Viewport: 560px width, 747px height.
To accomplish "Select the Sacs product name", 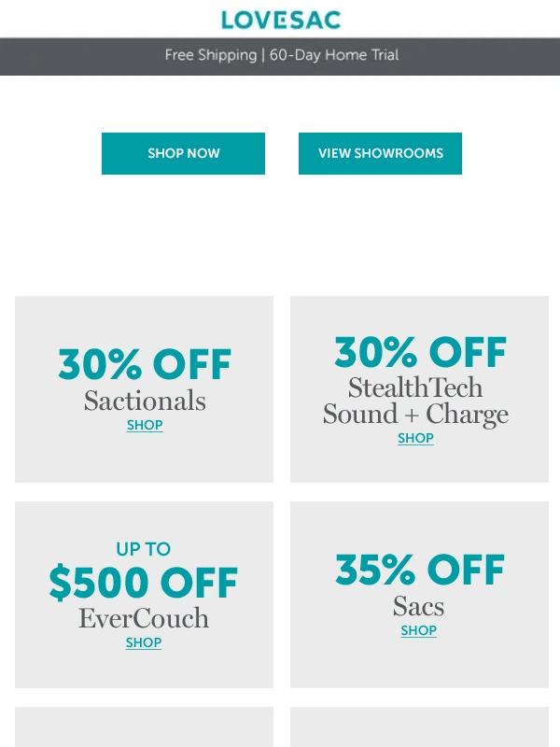I will [x=418, y=606].
